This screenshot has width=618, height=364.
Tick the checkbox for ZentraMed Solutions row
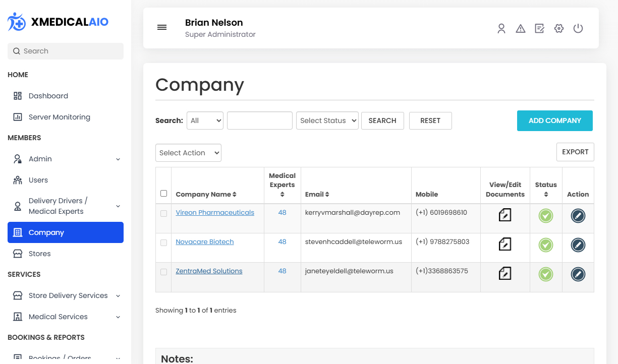pyautogui.click(x=163, y=272)
